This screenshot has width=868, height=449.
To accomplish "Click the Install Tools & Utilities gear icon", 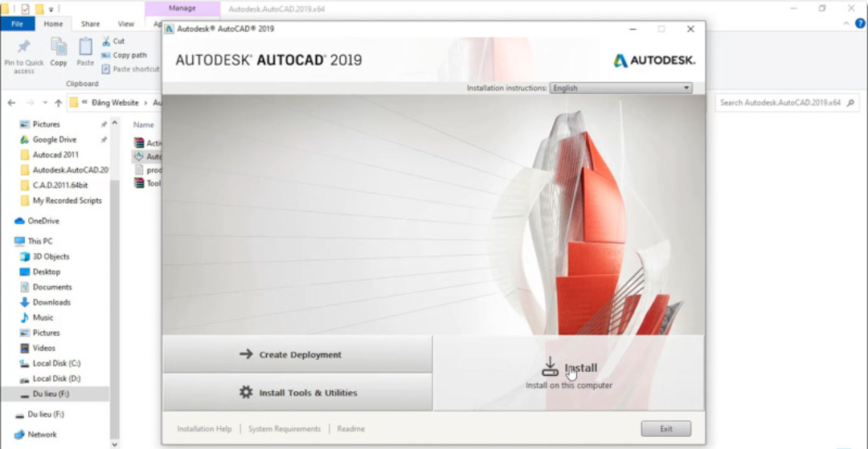I will (x=246, y=393).
